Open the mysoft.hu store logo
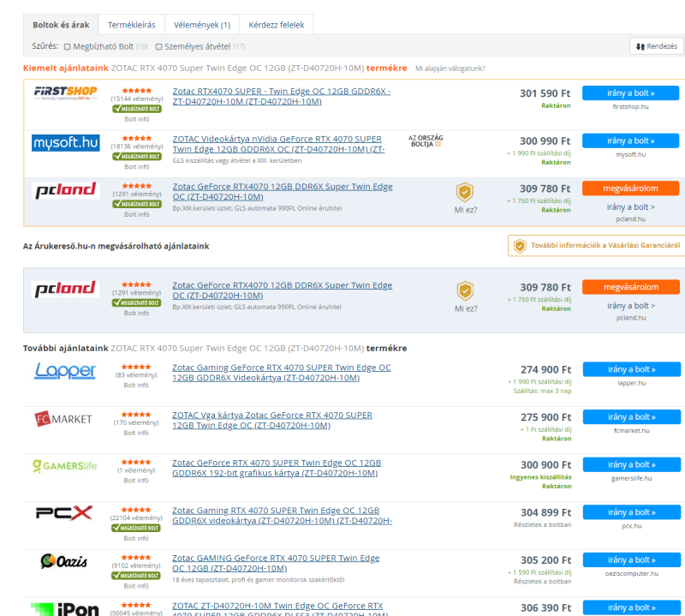 (66, 143)
